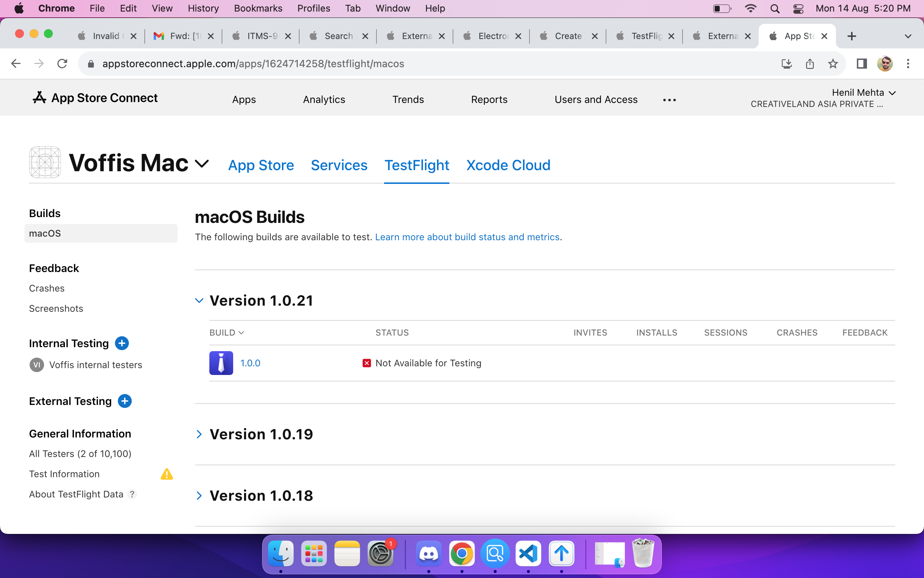Go to Analytics in top navigation
Screen dimensions: 924x578
324,99
